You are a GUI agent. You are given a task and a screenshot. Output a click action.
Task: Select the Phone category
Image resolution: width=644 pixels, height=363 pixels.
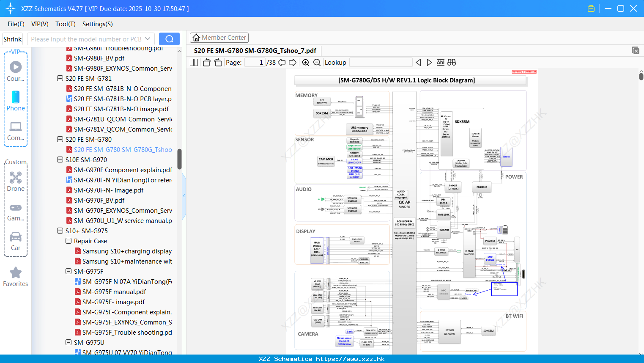[x=16, y=101]
